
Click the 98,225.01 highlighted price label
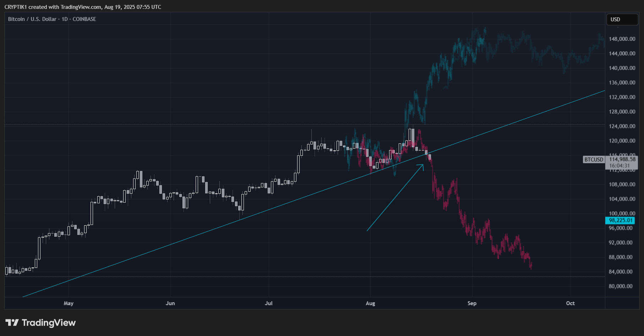[x=621, y=220]
